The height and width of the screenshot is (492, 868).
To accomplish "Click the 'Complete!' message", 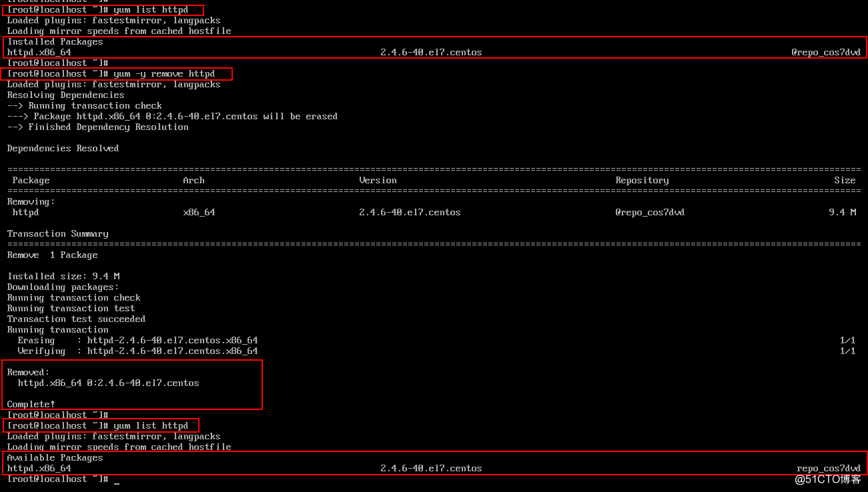I will click(31, 404).
